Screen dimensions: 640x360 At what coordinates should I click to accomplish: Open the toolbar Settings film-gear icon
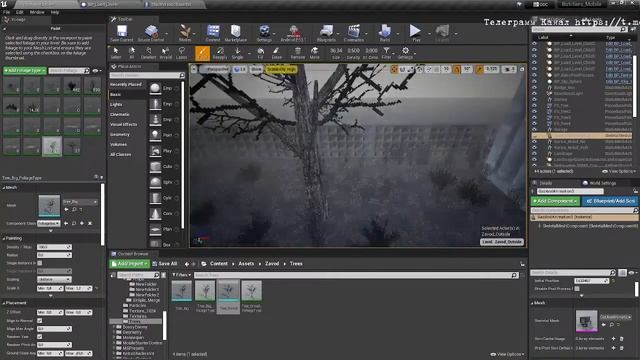point(264,33)
